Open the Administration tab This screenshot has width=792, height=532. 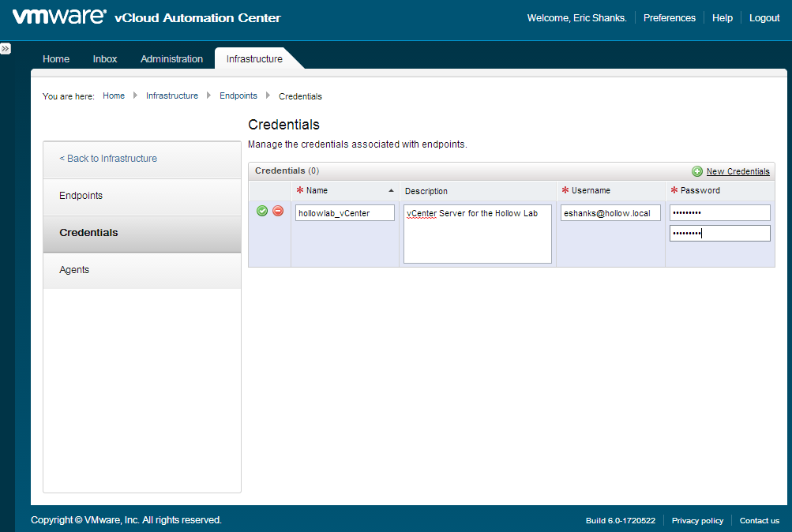coord(171,59)
